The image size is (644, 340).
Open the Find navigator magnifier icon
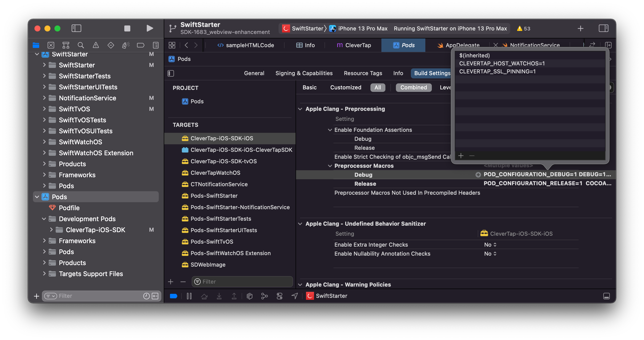tap(80, 45)
